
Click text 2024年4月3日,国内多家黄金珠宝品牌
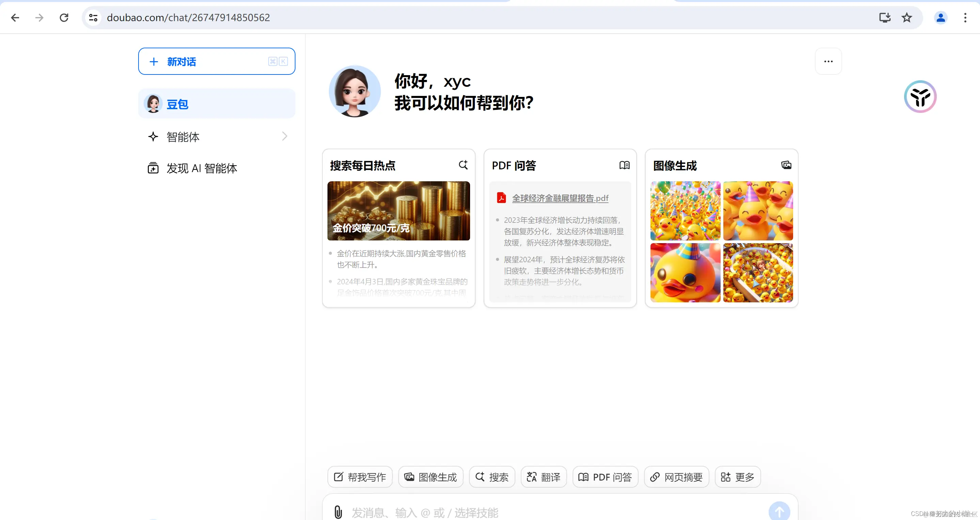pyautogui.click(x=402, y=282)
